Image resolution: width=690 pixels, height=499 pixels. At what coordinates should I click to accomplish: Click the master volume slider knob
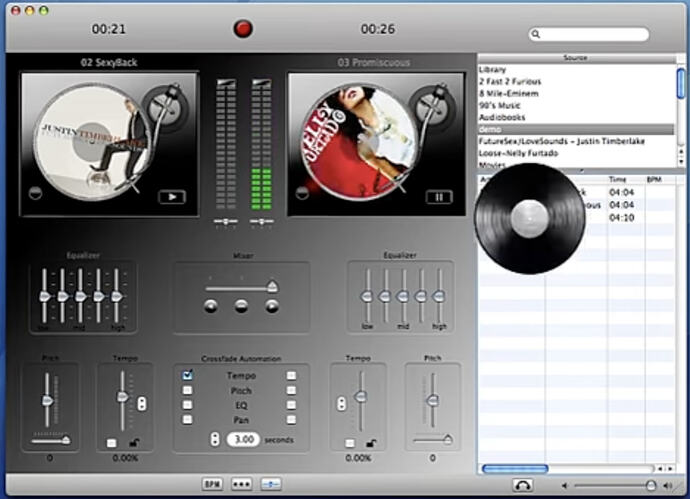click(650, 485)
